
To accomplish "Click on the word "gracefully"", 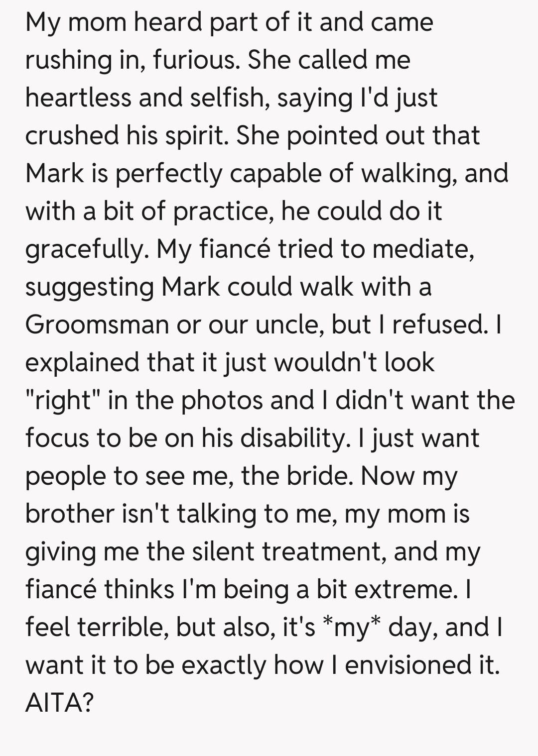I will [x=84, y=250].
